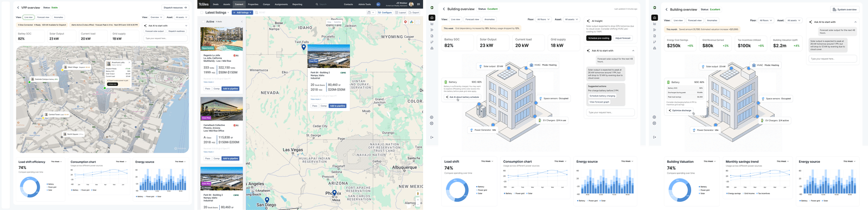The image size is (868, 210).
Task: Open the Contacts link in top bar
Action: pyautogui.click(x=348, y=4)
